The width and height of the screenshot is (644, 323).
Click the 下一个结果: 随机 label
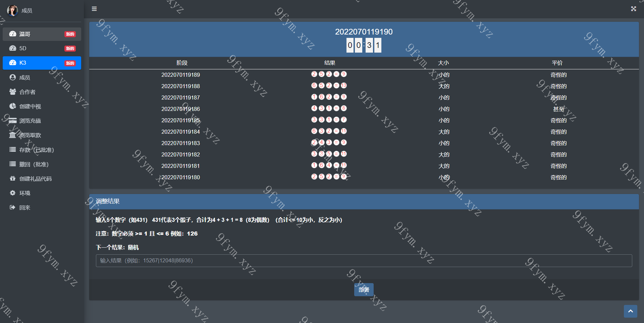[x=117, y=247]
